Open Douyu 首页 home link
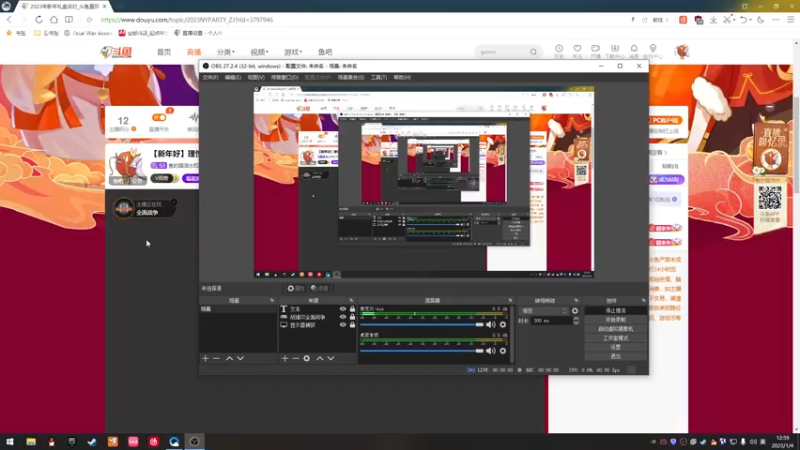800x450 pixels. (164, 52)
